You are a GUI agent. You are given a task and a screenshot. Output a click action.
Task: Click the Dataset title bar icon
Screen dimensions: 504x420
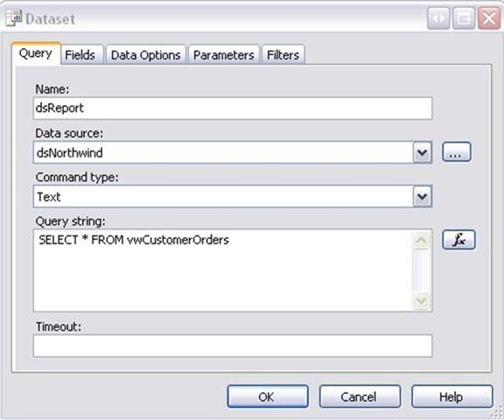pyautogui.click(x=13, y=18)
